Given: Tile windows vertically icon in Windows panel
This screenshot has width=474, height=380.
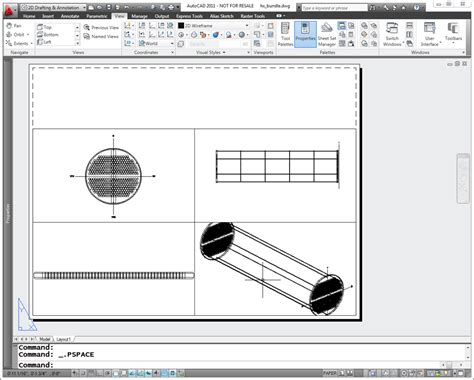Looking at the screenshot, I should [x=410, y=34].
